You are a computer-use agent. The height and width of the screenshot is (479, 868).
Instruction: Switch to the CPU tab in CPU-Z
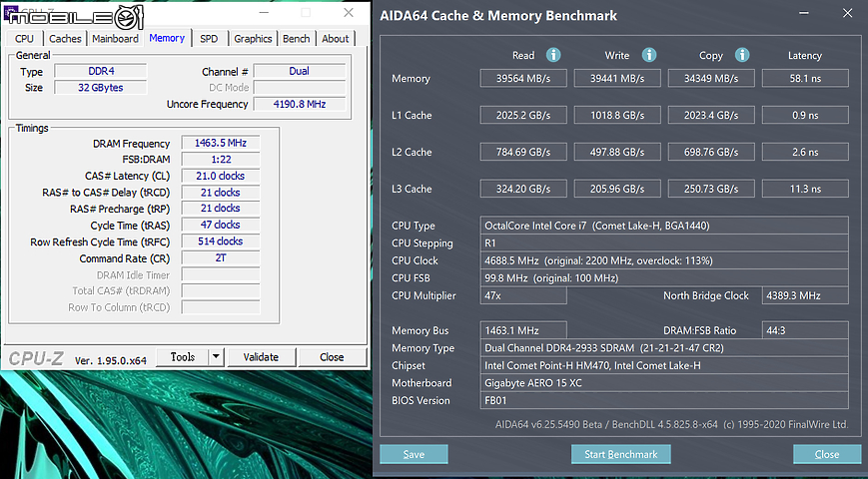click(x=24, y=39)
